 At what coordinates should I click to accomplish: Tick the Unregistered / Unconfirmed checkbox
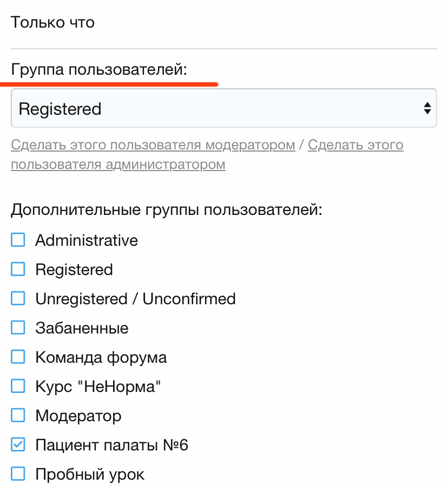click(18, 298)
